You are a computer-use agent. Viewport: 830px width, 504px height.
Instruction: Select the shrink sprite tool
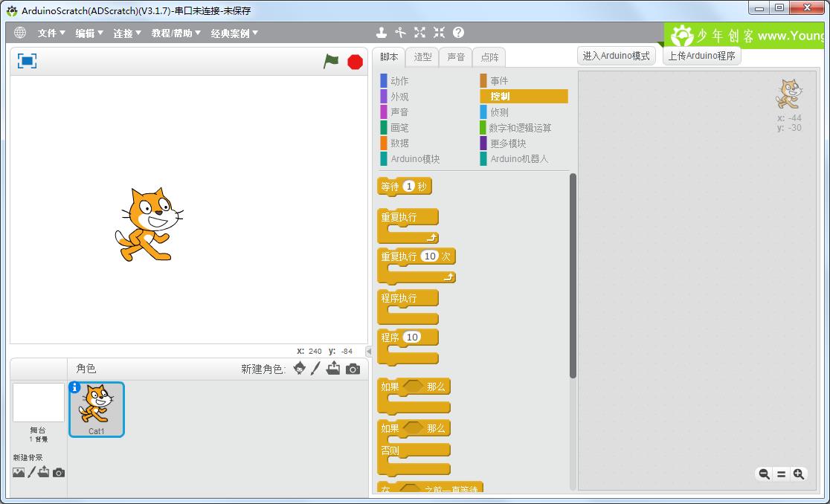coord(439,33)
